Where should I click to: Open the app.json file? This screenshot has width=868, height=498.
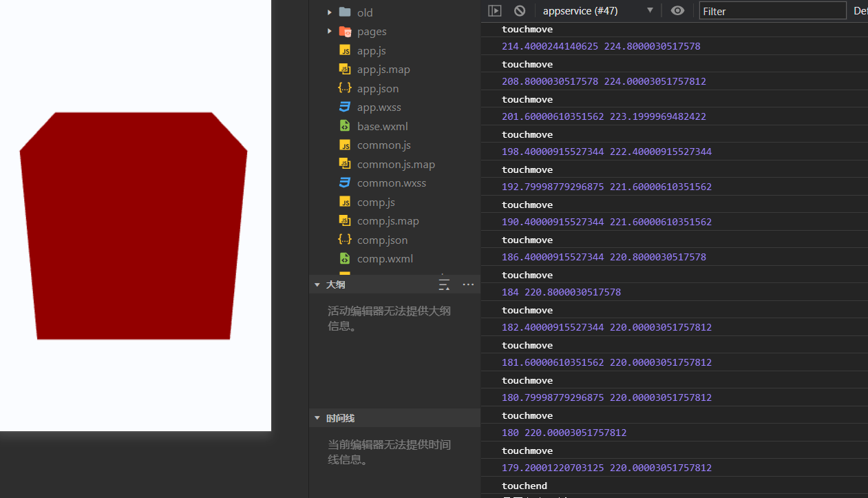378,88
